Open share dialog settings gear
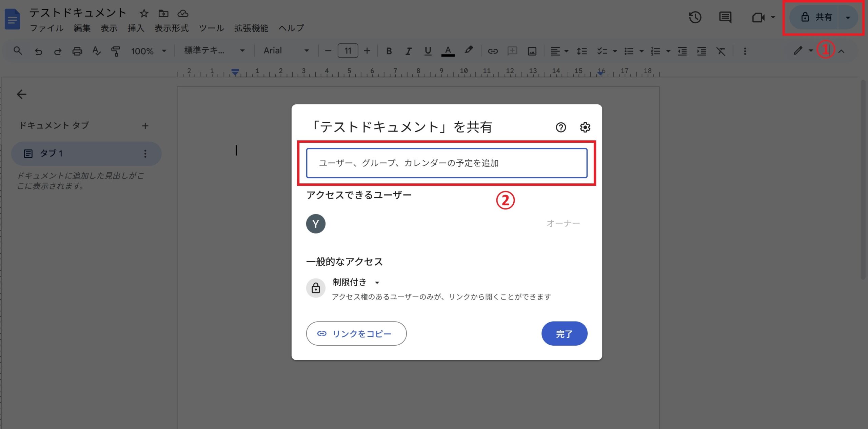Viewport: 868px width, 429px height. (x=585, y=127)
